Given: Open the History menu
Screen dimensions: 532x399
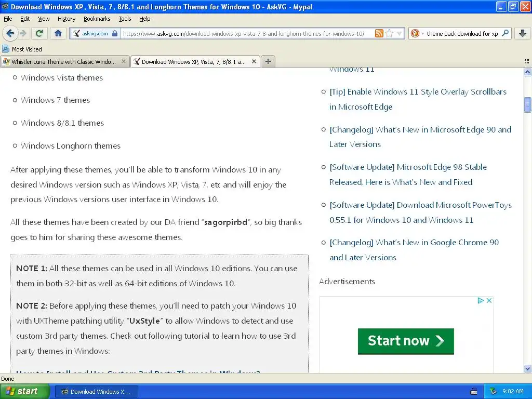Looking at the screenshot, I should tap(66, 19).
